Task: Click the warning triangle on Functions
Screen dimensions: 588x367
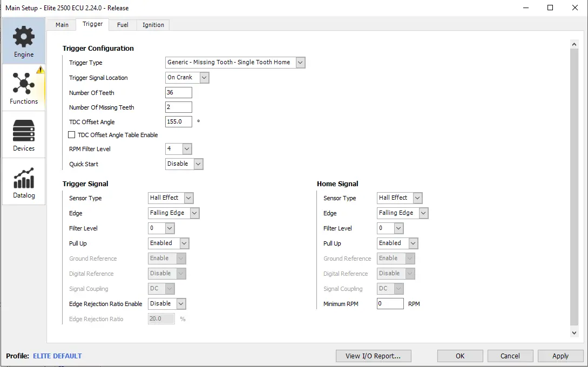Action: click(40, 70)
